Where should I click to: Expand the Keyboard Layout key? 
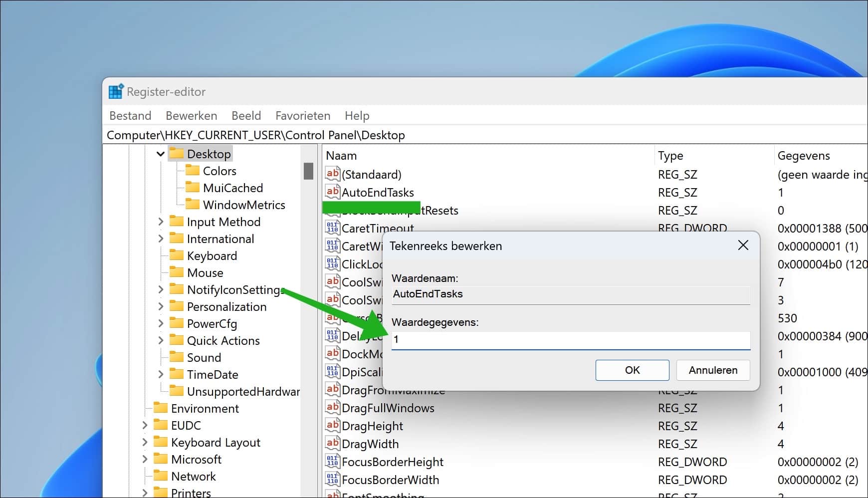(145, 442)
